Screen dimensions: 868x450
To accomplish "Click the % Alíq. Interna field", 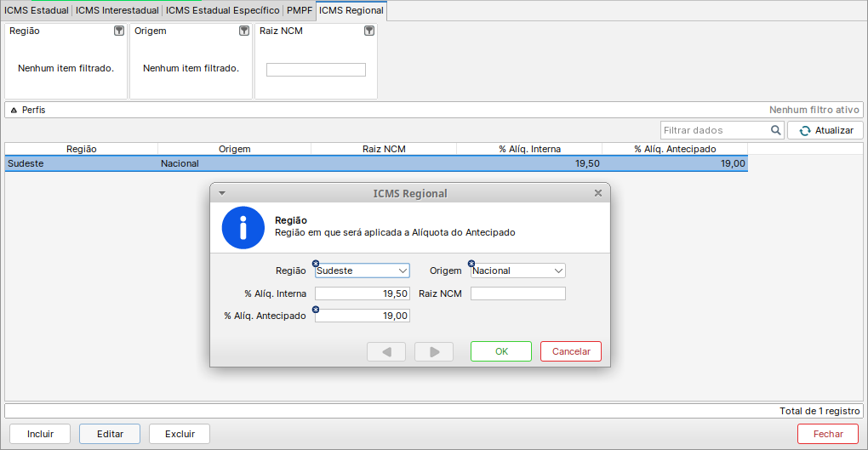I will (x=363, y=293).
